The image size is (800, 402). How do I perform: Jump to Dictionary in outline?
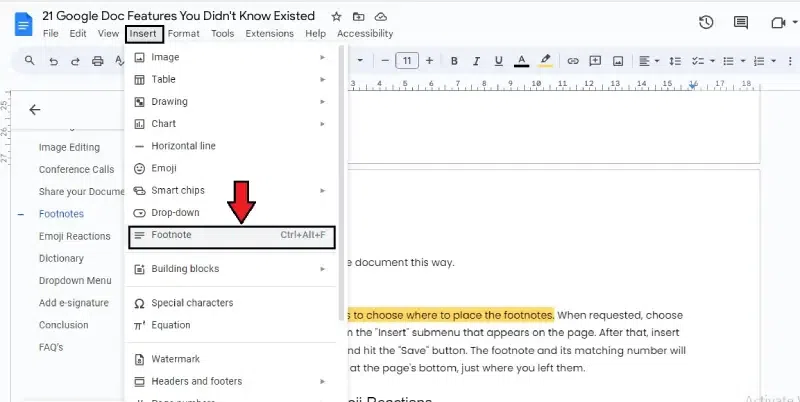(61, 258)
